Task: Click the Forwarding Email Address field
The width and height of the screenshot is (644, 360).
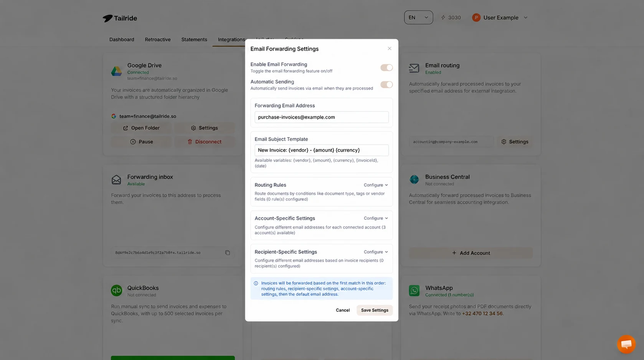Action: pyautogui.click(x=322, y=117)
